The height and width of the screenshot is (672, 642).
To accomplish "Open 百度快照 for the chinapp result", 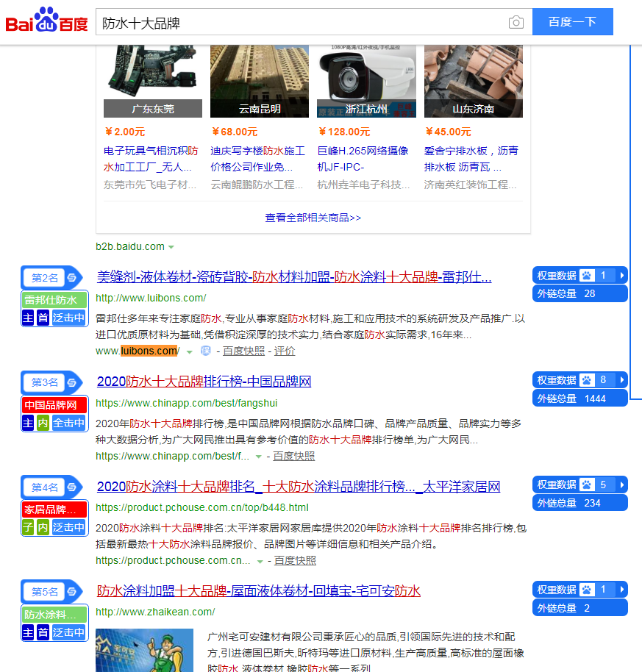I will point(294,456).
